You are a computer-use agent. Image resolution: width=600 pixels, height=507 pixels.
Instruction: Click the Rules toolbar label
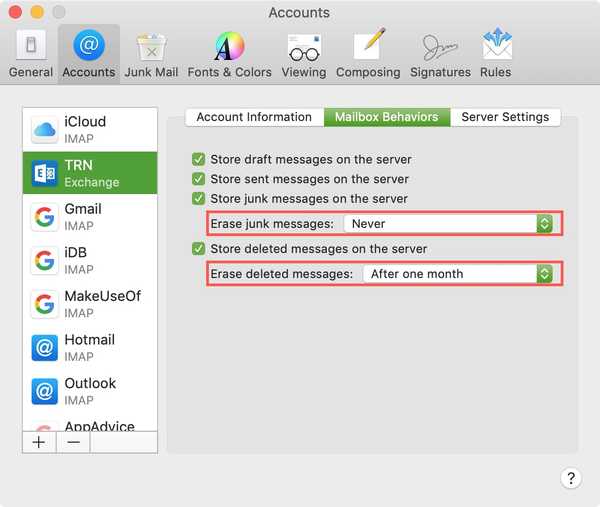coord(496,72)
